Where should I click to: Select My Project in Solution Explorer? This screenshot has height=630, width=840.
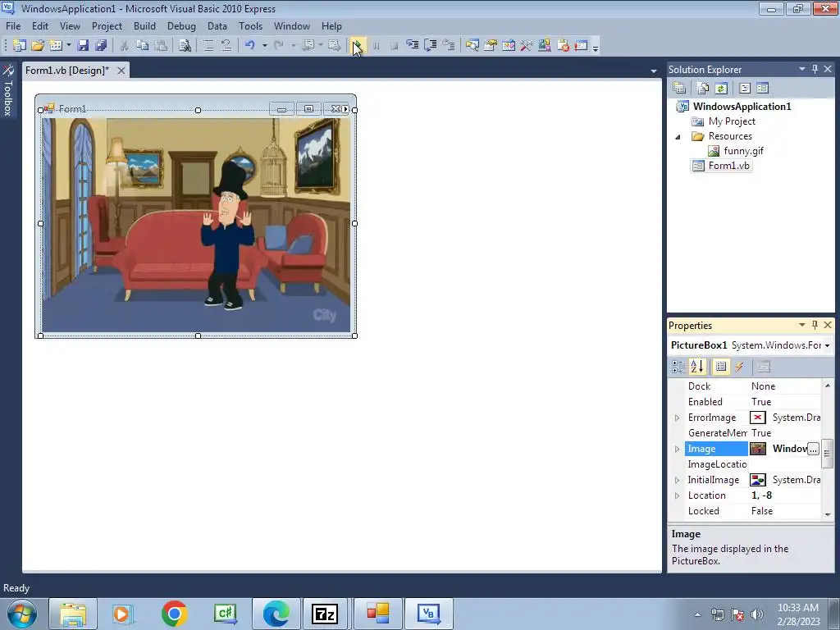[732, 121]
